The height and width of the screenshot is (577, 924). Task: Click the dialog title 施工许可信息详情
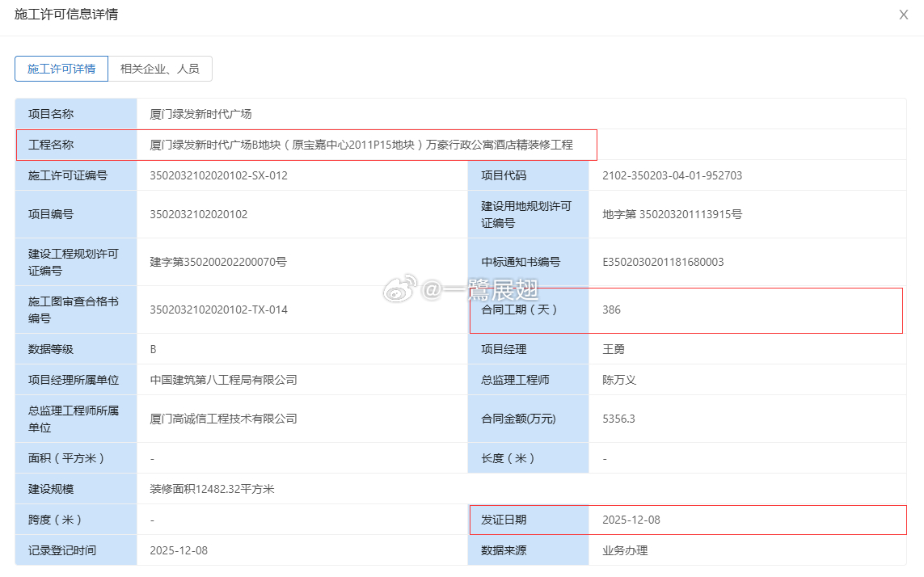[x=66, y=15]
